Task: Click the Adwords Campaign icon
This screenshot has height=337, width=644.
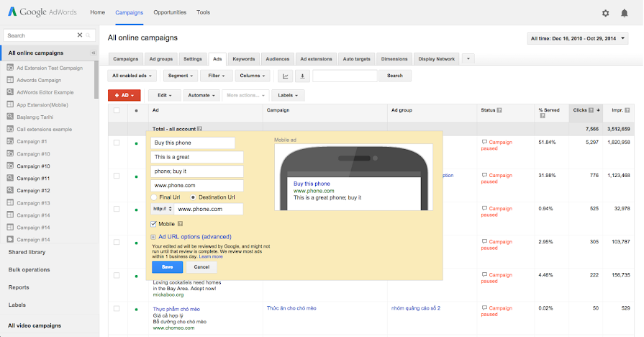Action: click(x=10, y=80)
